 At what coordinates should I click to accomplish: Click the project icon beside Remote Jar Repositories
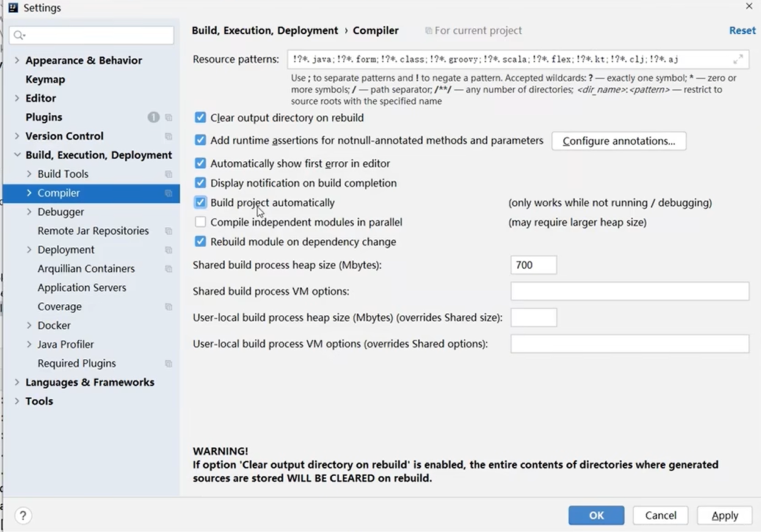pyautogui.click(x=169, y=231)
